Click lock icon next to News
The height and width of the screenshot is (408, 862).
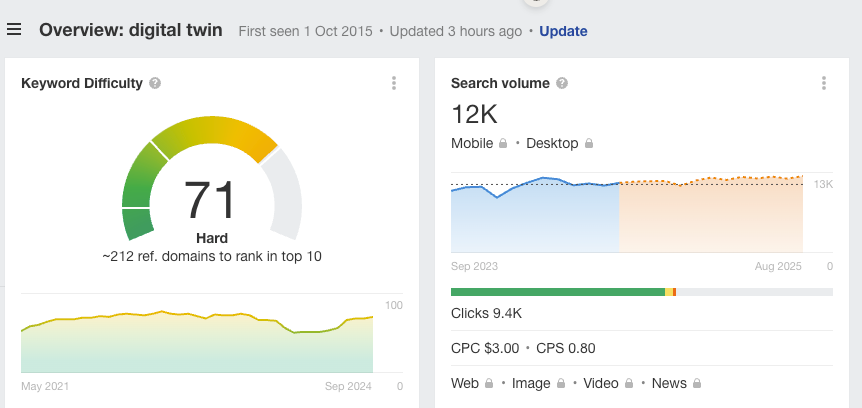[x=696, y=383]
